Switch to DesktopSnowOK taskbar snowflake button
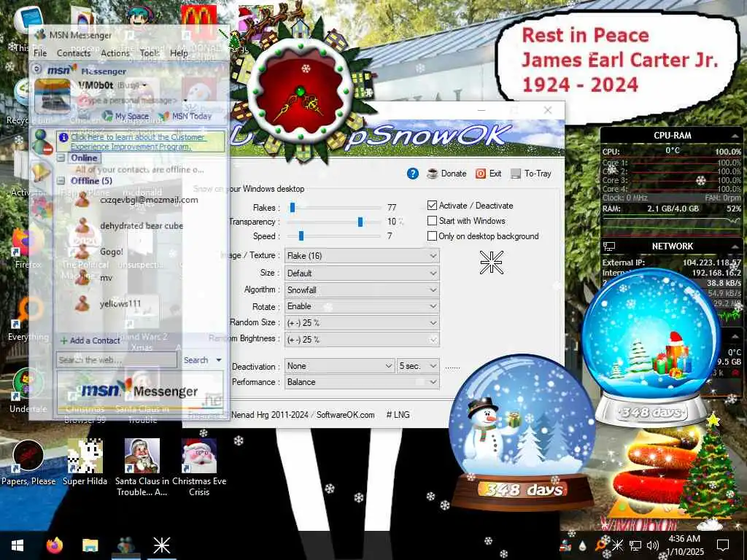 [161, 545]
